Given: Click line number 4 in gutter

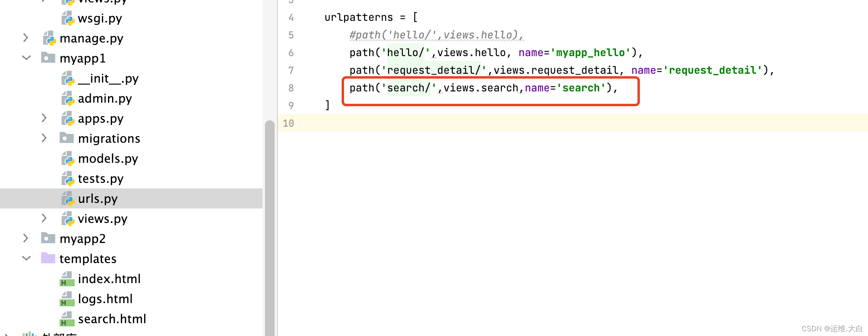Looking at the screenshot, I should coord(291,18).
